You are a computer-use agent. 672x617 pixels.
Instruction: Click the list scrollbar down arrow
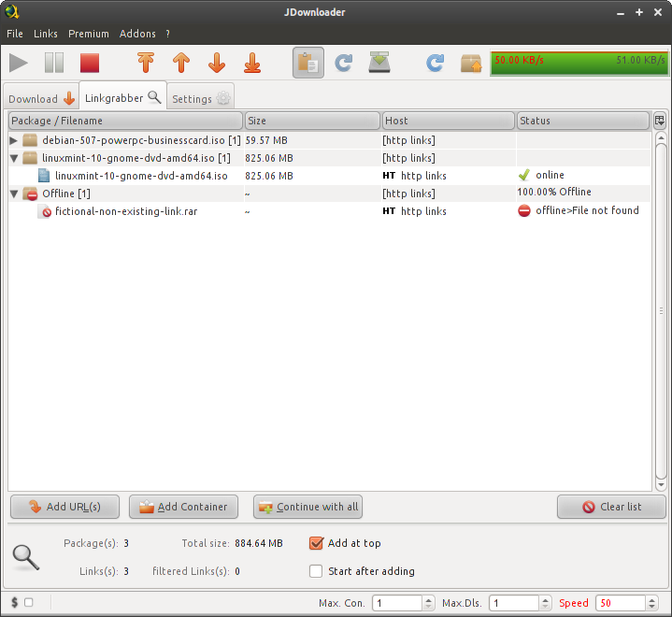[x=661, y=485]
